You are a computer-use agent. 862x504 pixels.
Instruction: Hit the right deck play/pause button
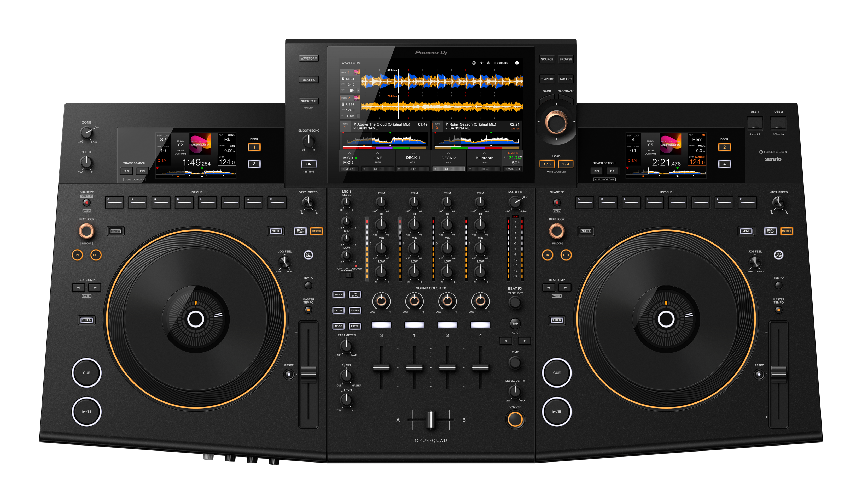click(x=557, y=411)
